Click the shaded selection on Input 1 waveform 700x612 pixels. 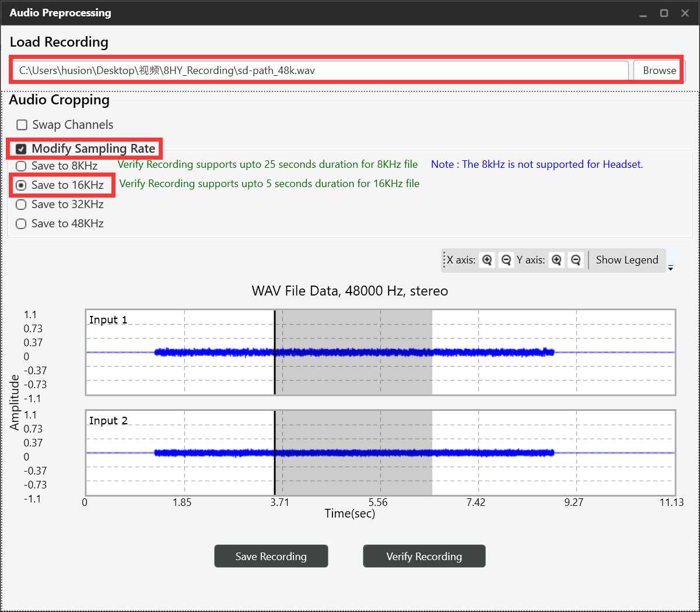(x=353, y=352)
